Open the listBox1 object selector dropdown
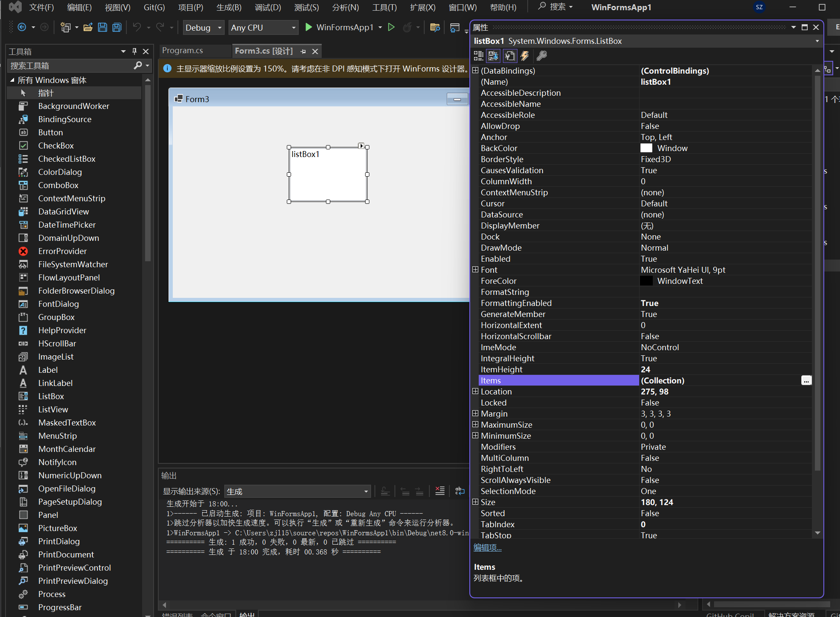The image size is (840, 617). pos(817,41)
